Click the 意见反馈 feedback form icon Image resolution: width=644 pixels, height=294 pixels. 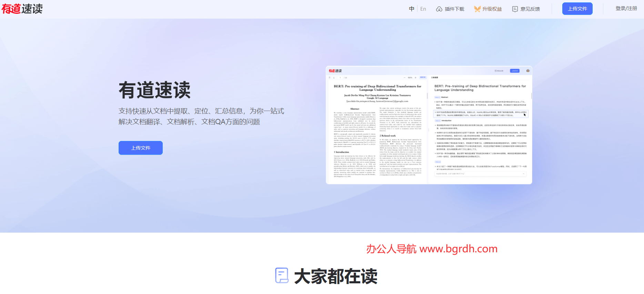pos(515,9)
